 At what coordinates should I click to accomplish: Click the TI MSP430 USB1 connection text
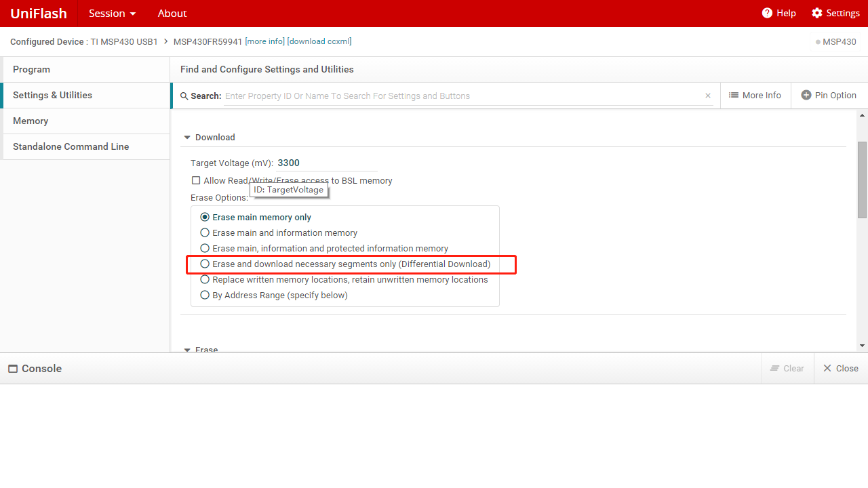coord(124,41)
